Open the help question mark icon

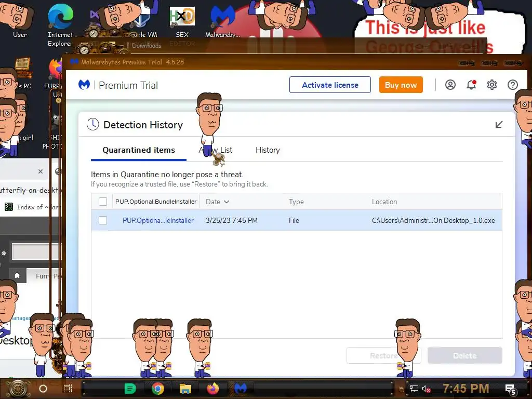(512, 85)
